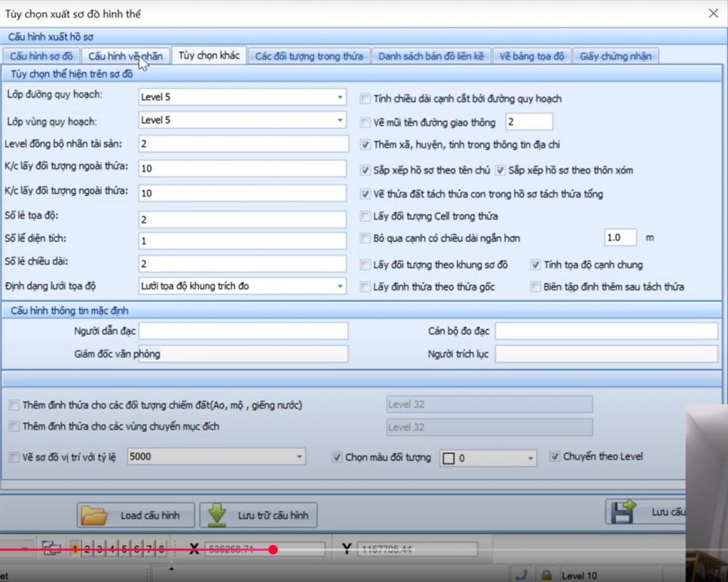Close the Tùy chọn xuất sơ đồ dialog
The height and width of the screenshot is (582, 728).
tap(713, 12)
